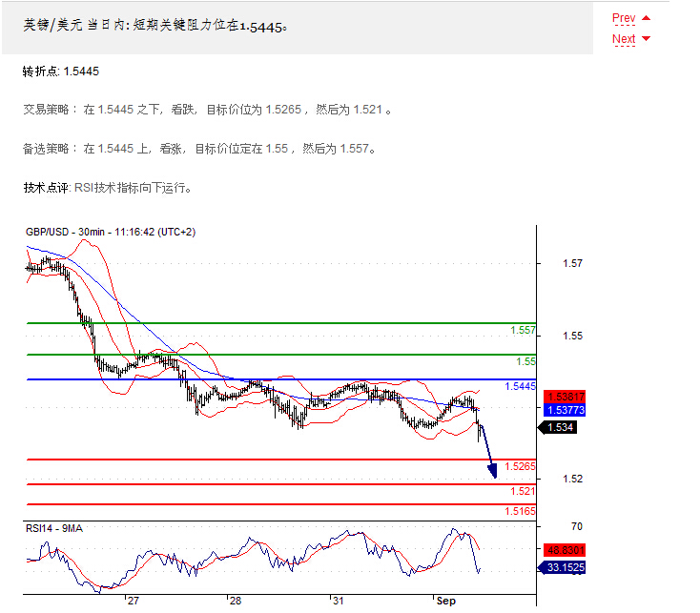Click the 70 RSI axis level
Screen dimensions: 700x613
577,527
